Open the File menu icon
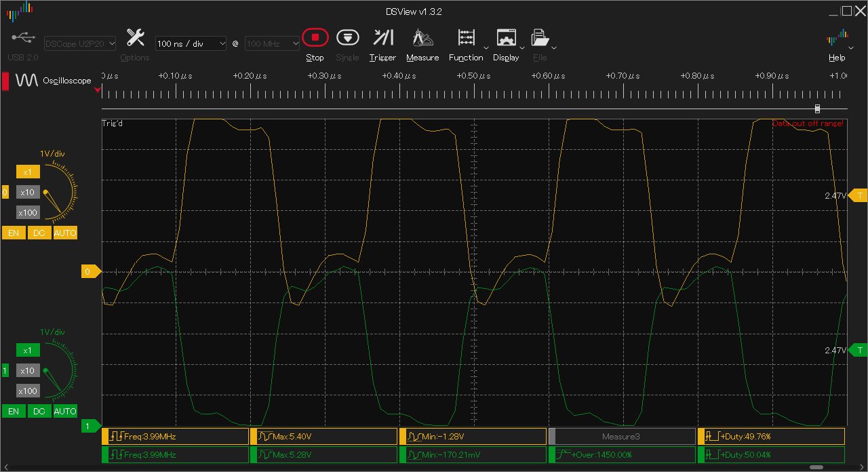868x472 pixels. tap(540, 37)
